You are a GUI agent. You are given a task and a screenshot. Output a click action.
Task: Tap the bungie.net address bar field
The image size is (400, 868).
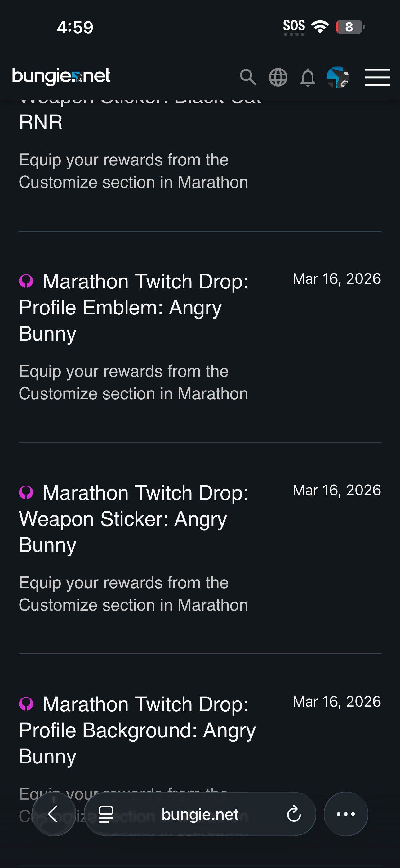tap(200, 814)
